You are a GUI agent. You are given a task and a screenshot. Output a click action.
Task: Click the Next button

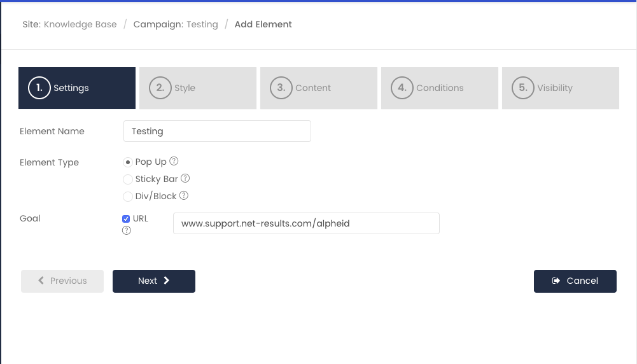coord(154,281)
